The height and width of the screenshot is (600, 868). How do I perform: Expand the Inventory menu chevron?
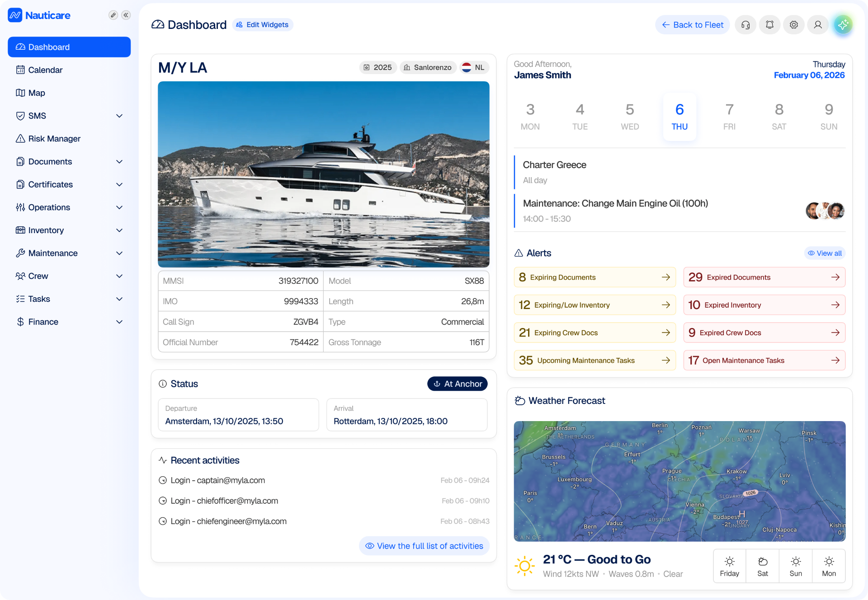(x=119, y=230)
